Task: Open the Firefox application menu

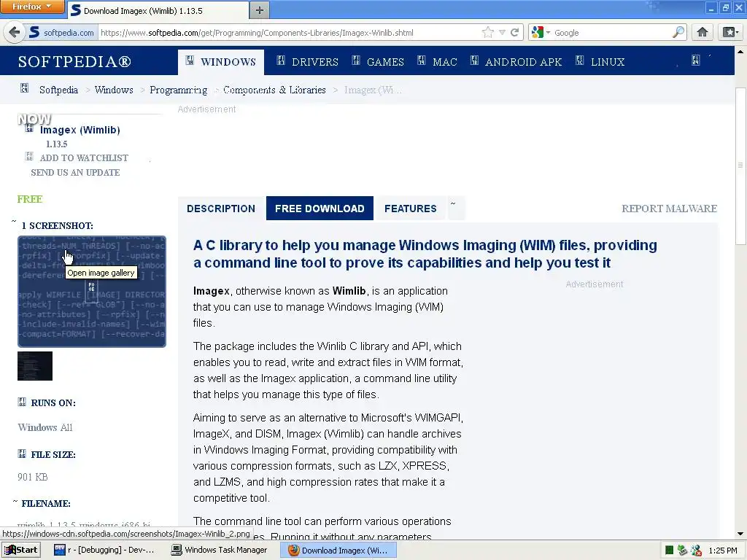Action: point(32,7)
